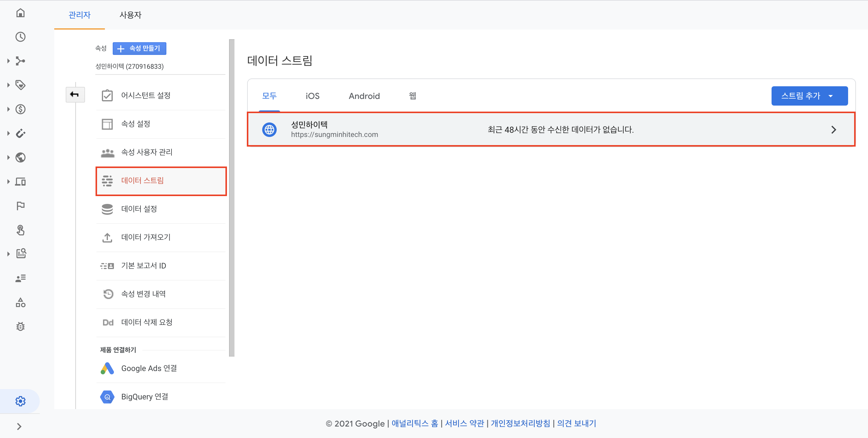Select the Android stream tab
Image resolution: width=868 pixels, height=438 pixels.
(x=364, y=96)
